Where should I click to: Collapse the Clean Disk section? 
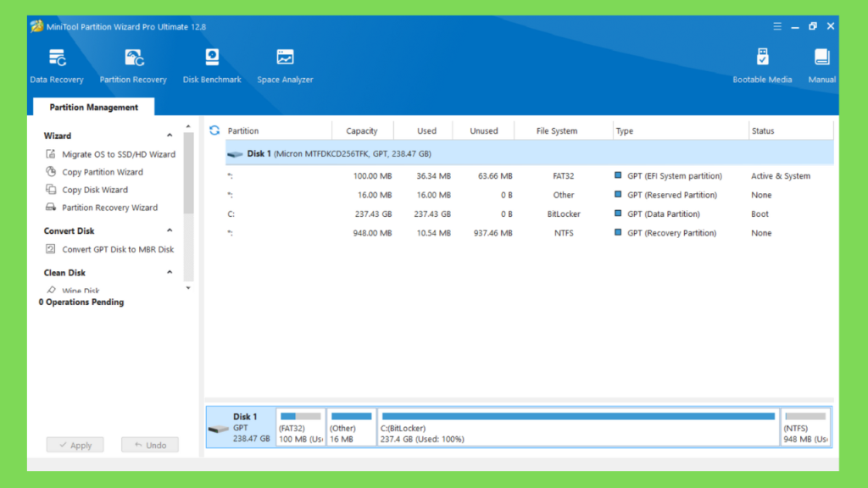coord(170,272)
